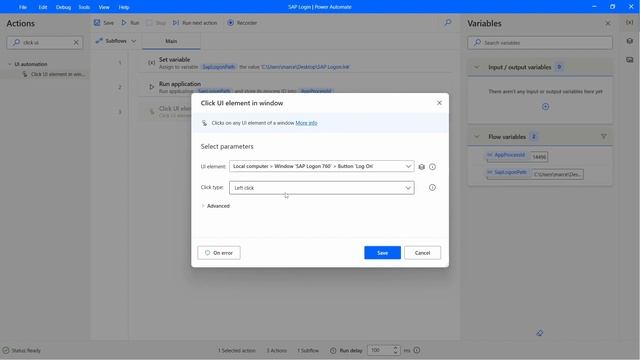The height and width of the screenshot is (360, 640).
Task: Focus the Search variables field
Action: [540, 42]
